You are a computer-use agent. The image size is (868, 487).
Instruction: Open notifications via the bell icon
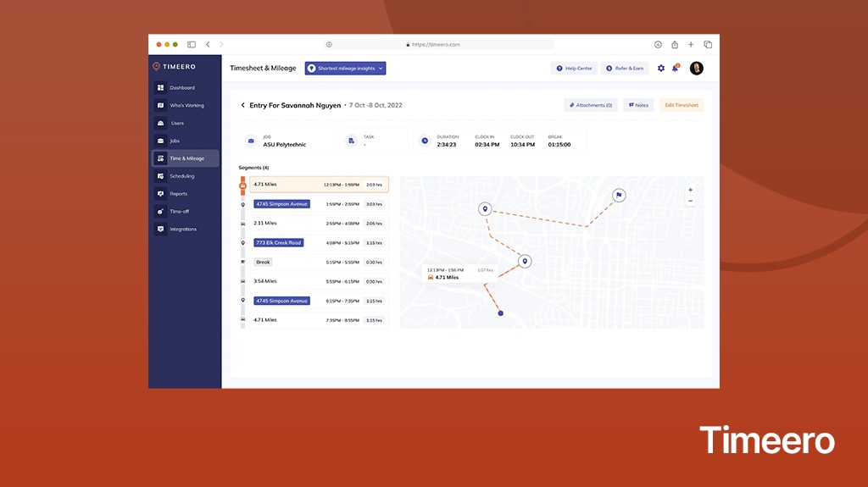click(676, 68)
